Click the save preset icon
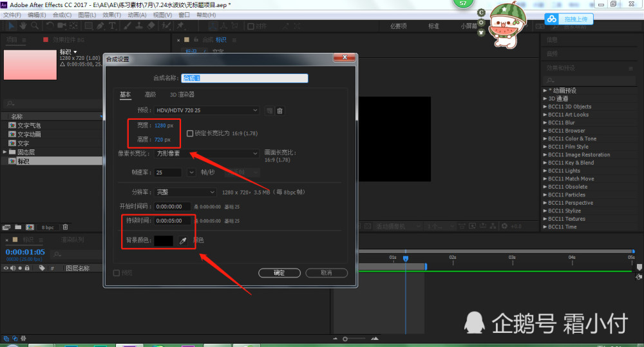This screenshot has width=644, height=347. pos(269,111)
